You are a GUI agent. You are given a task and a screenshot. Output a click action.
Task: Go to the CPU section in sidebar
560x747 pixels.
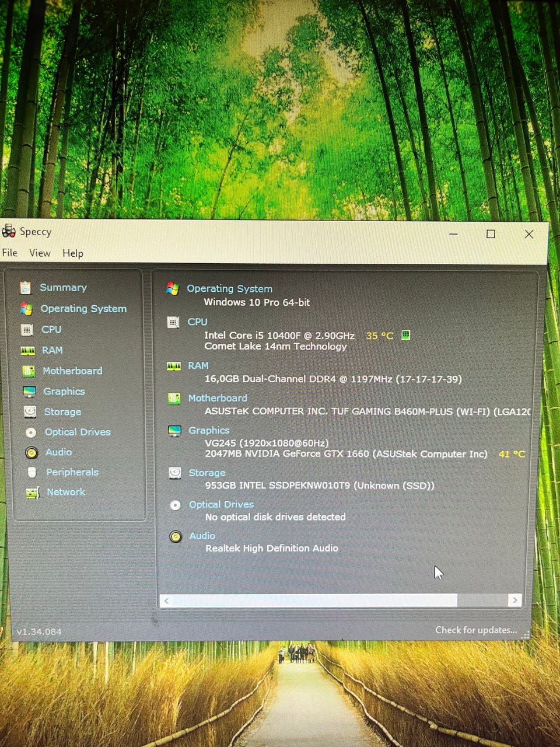[51, 329]
